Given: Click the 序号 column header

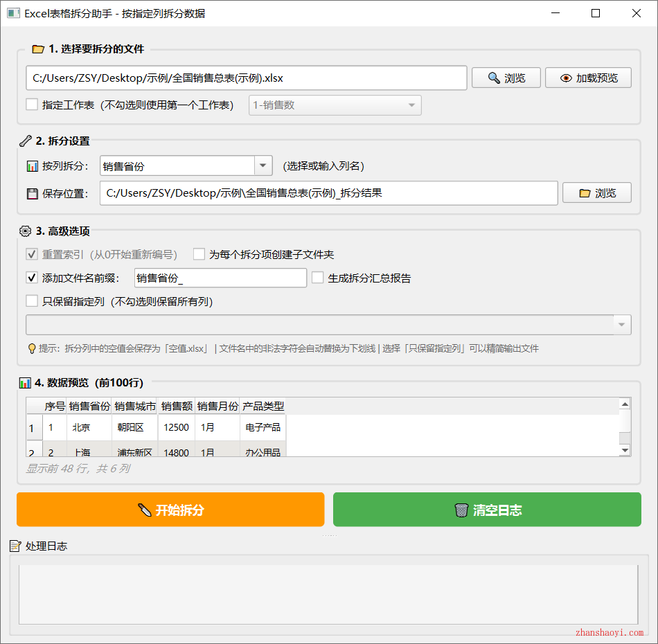Looking at the screenshot, I should click(x=55, y=406).
